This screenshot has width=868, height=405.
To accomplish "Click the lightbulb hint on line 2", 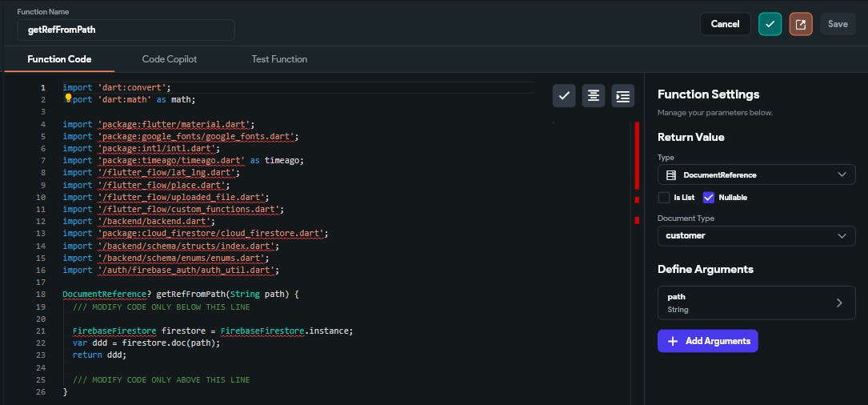I will (68, 98).
